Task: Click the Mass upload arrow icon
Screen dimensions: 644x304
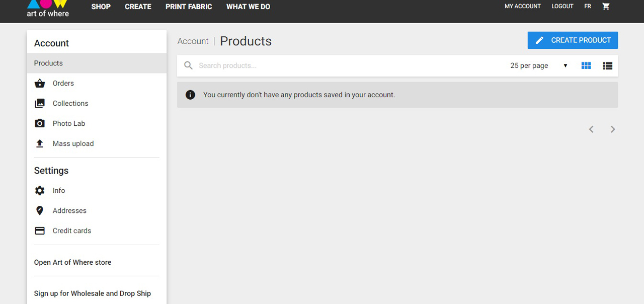Action: click(x=40, y=143)
